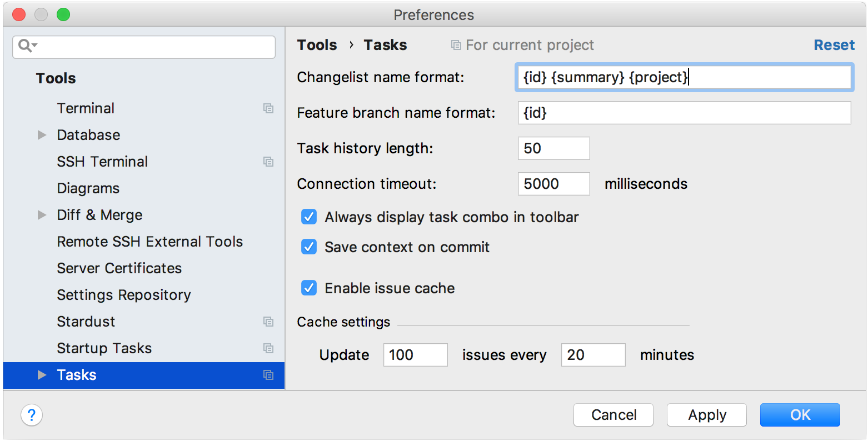Expand the Diff & Merge node
Viewport: 868px width, 441px height.
pos(42,215)
